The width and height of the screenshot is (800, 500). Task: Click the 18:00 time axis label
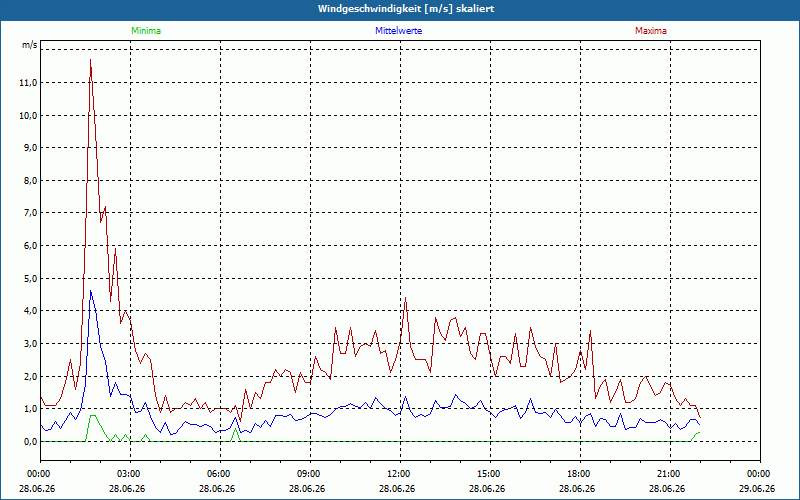(577, 474)
